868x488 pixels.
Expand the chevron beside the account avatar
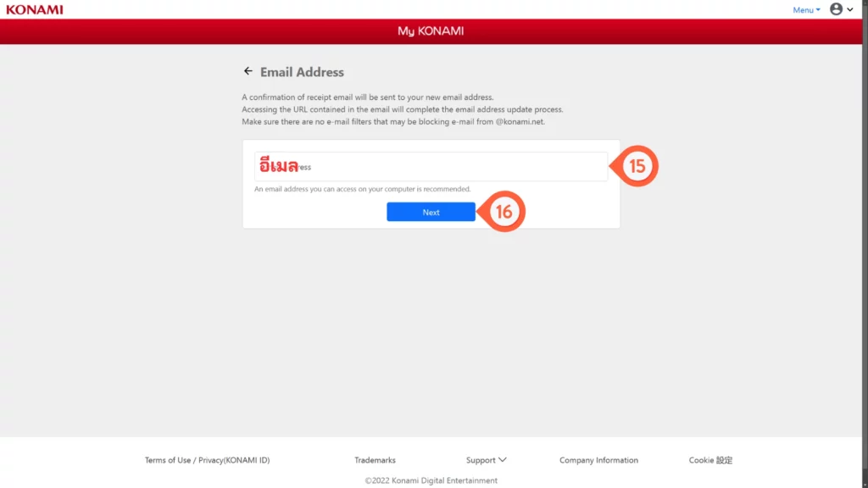(850, 9)
